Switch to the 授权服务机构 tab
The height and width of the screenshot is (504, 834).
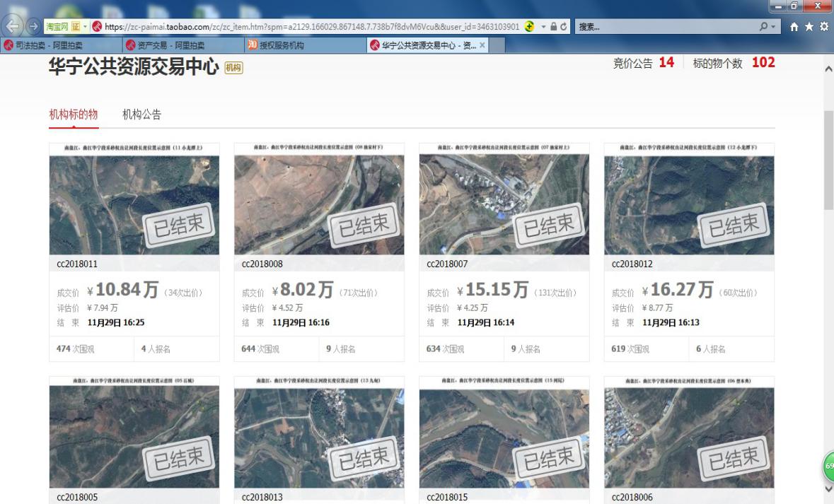pyautogui.click(x=306, y=45)
